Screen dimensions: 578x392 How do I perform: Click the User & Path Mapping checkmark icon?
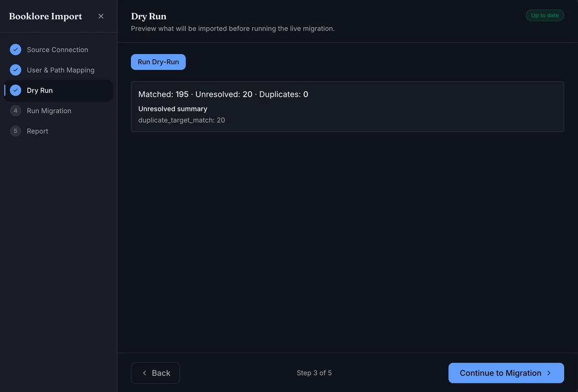point(15,70)
